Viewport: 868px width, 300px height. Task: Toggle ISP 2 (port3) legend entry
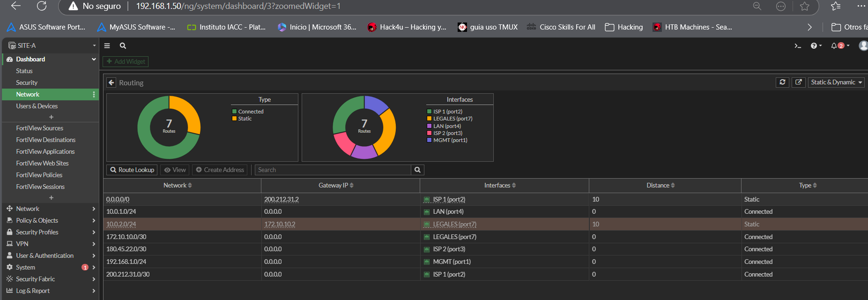pyautogui.click(x=447, y=133)
